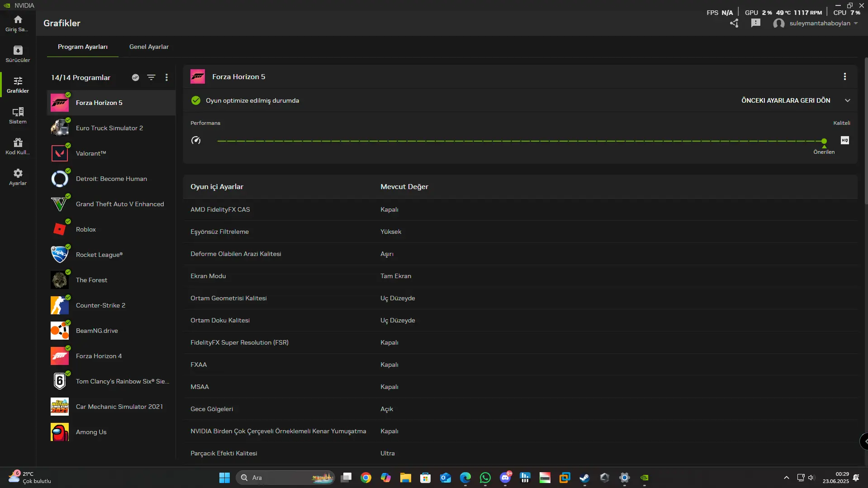This screenshot has width=868, height=488.
Task: Select Roblox in the programs list
Action: click(111, 229)
